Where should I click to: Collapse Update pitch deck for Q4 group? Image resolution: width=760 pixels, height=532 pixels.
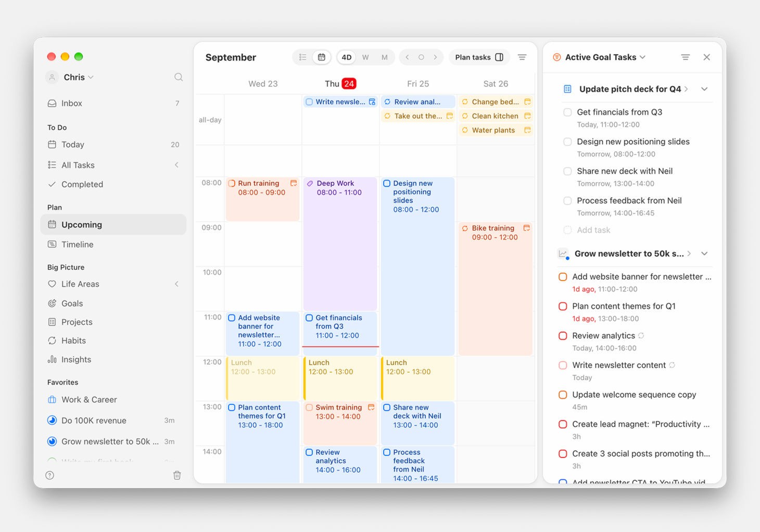[704, 89]
